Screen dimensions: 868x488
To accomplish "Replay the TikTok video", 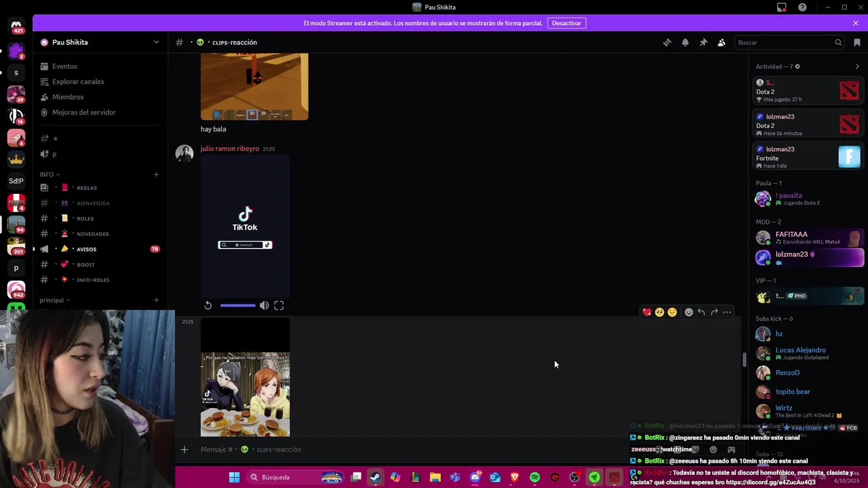I will pos(208,306).
